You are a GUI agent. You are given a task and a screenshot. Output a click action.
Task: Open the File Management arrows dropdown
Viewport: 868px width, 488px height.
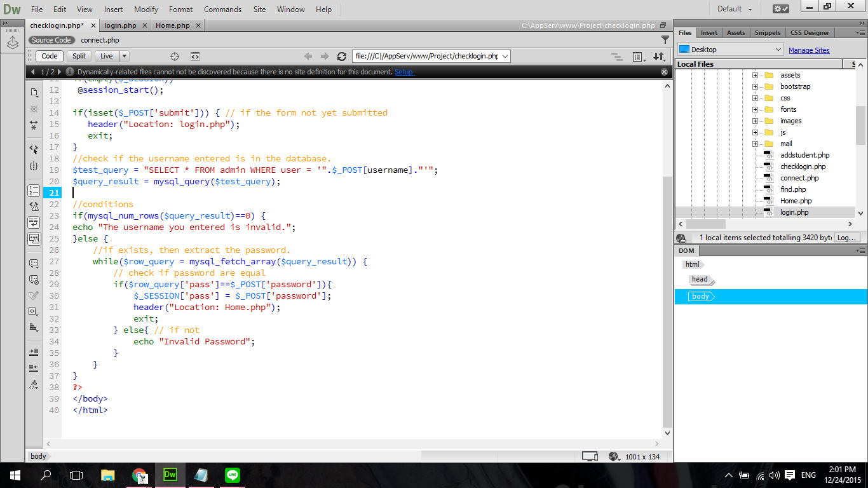point(659,57)
